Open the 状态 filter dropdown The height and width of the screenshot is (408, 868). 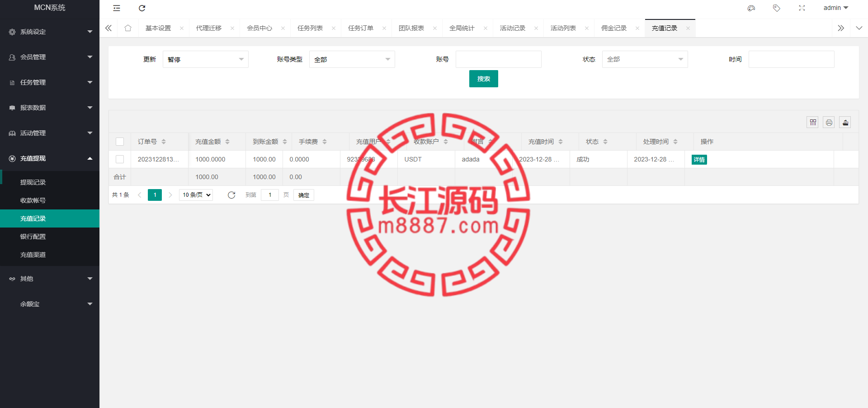coord(645,59)
